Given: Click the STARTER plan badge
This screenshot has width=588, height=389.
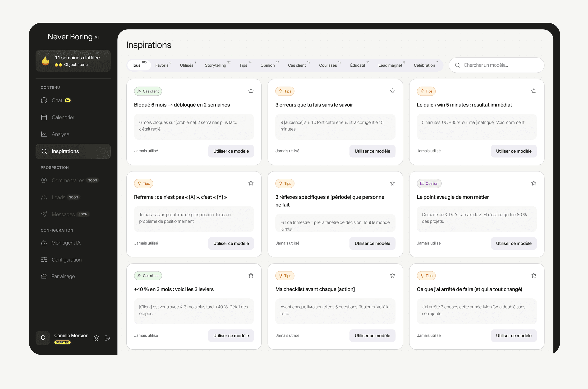Looking at the screenshot, I should [x=63, y=342].
